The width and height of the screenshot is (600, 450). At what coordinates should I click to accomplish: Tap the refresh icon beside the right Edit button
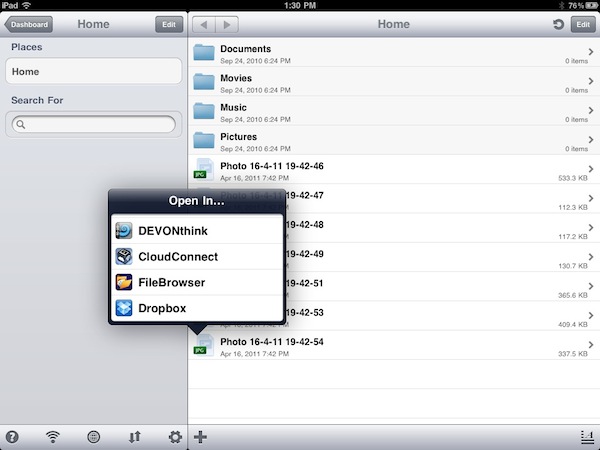click(x=556, y=24)
